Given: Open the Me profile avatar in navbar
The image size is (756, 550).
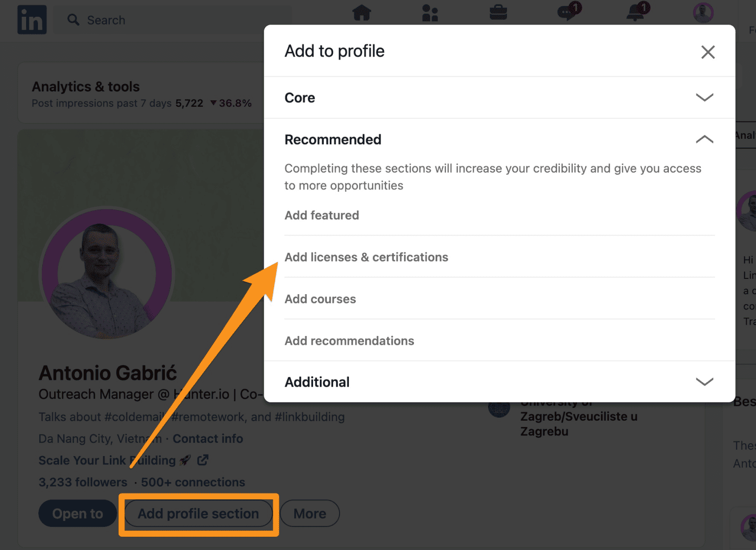Looking at the screenshot, I should [703, 13].
